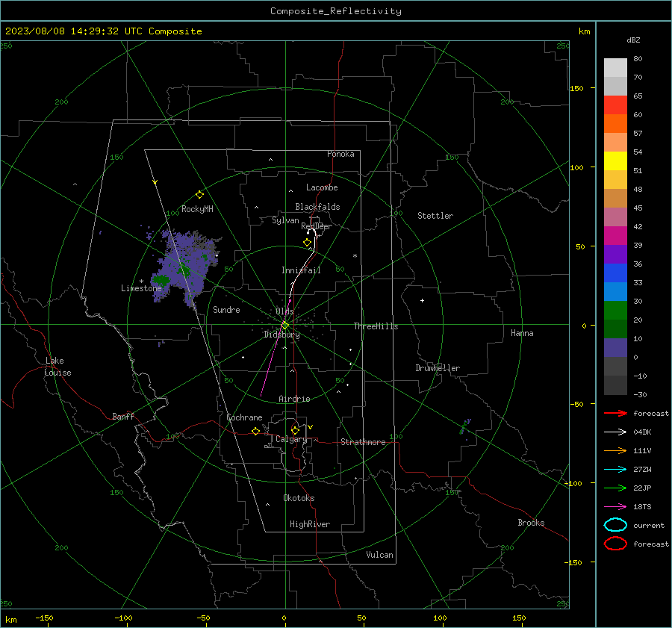Click the radar center diamond near Didsbury
Screen dimensions: 672x628
pos(285,325)
